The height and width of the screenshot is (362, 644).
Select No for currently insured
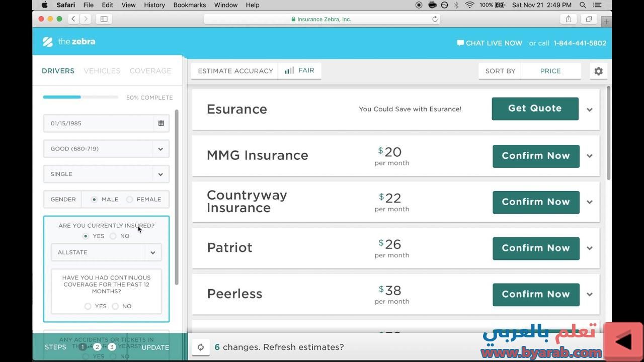(x=113, y=236)
